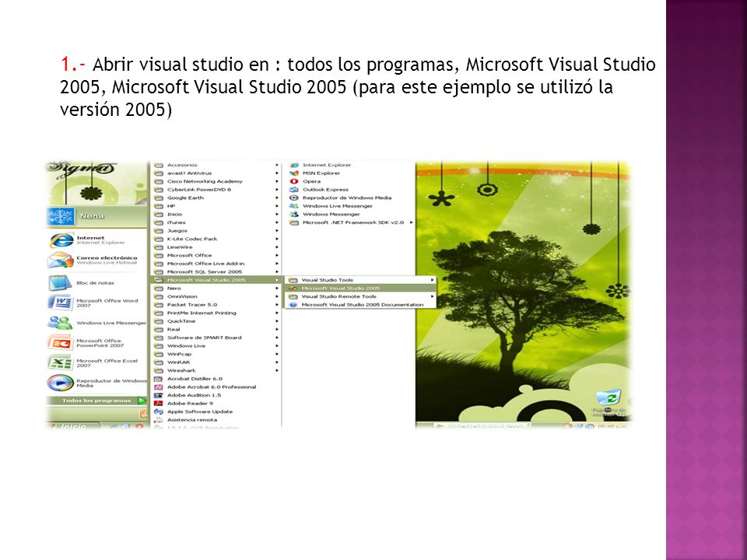Expand the Accesorios program folder
The height and width of the screenshot is (560, 747).
pyautogui.click(x=216, y=165)
